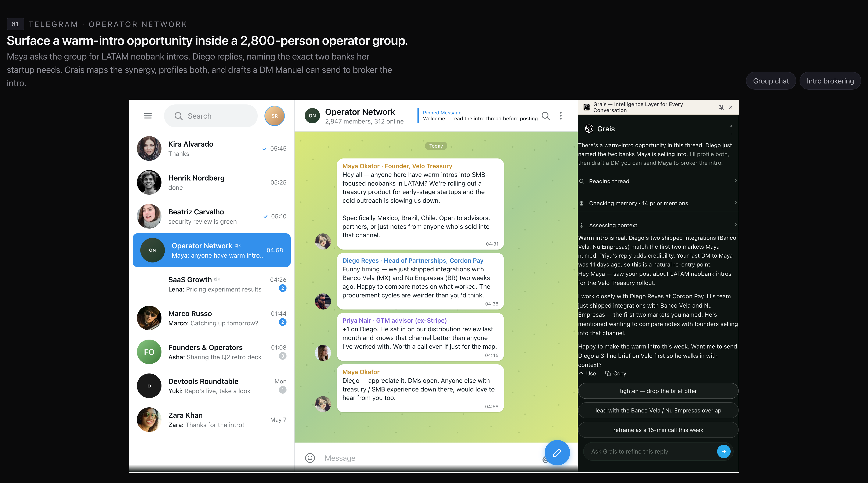This screenshot has width=868, height=483.
Task: Click the Today date pill
Action: coord(436,146)
